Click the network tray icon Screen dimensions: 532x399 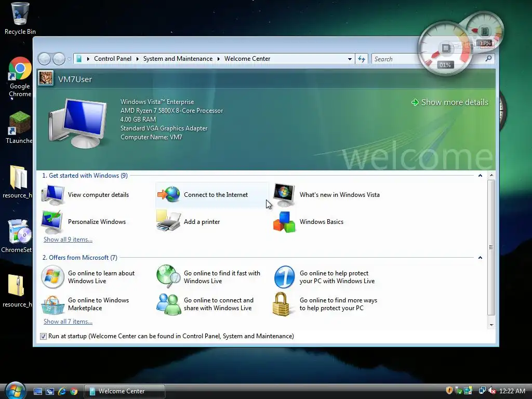pos(482,391)
